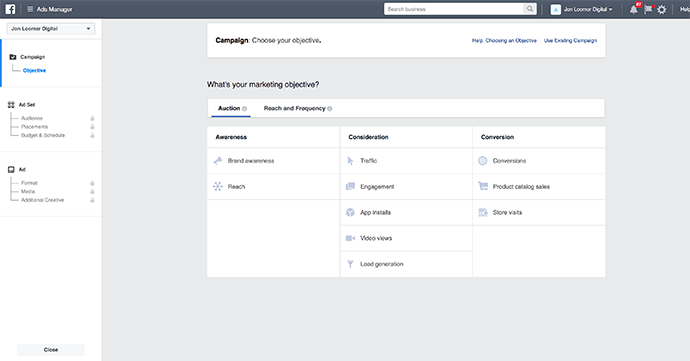Click the Close button in sidebar
Viewport: 690px width, 361px height.
pos(51,350)
